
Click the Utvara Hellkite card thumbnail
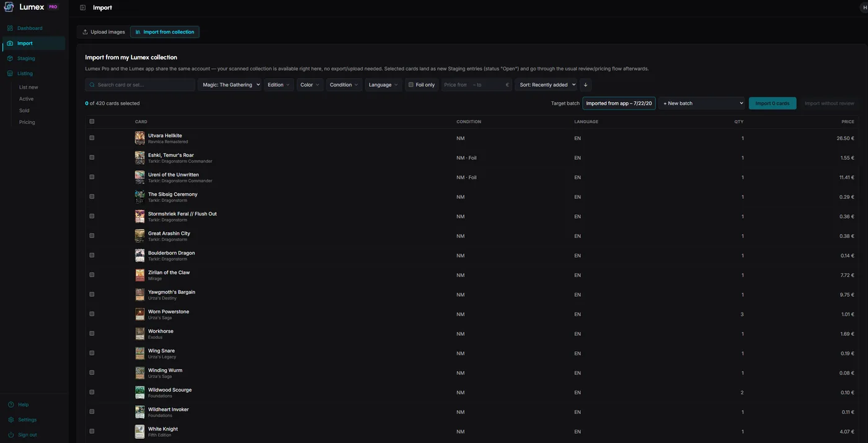[140, 138]
